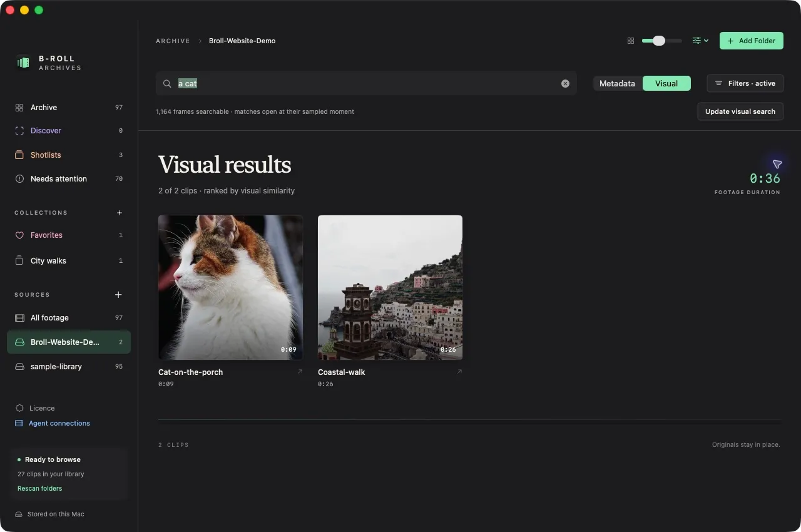Click in the search field containing 'a cat'

point(366,83)
